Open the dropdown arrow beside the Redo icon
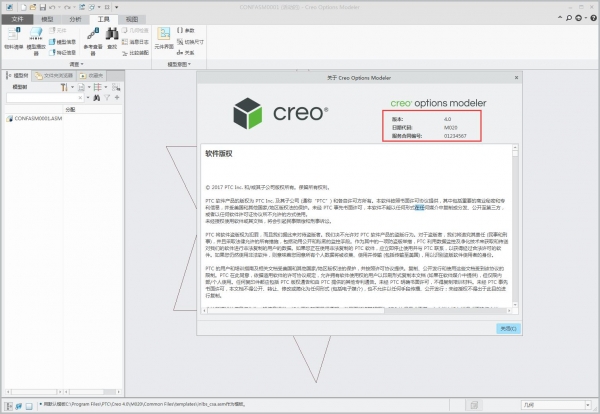600x414 pixels. (74, 7)
